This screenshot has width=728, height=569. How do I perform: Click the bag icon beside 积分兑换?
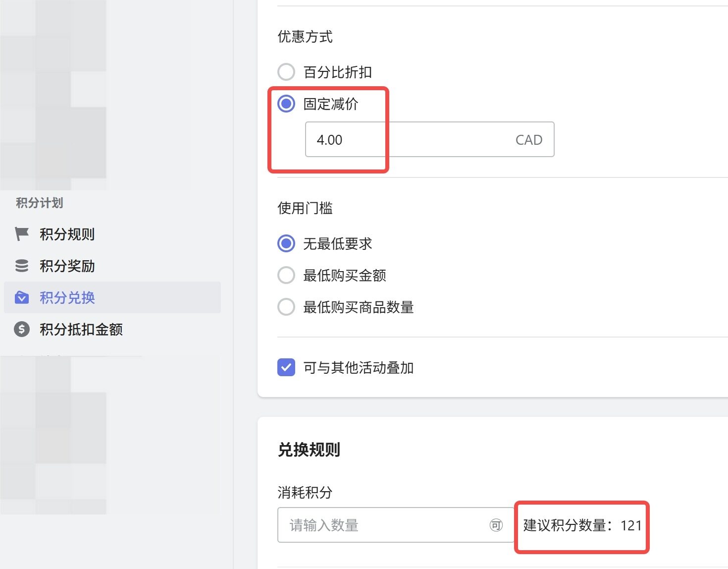(22, 297)
